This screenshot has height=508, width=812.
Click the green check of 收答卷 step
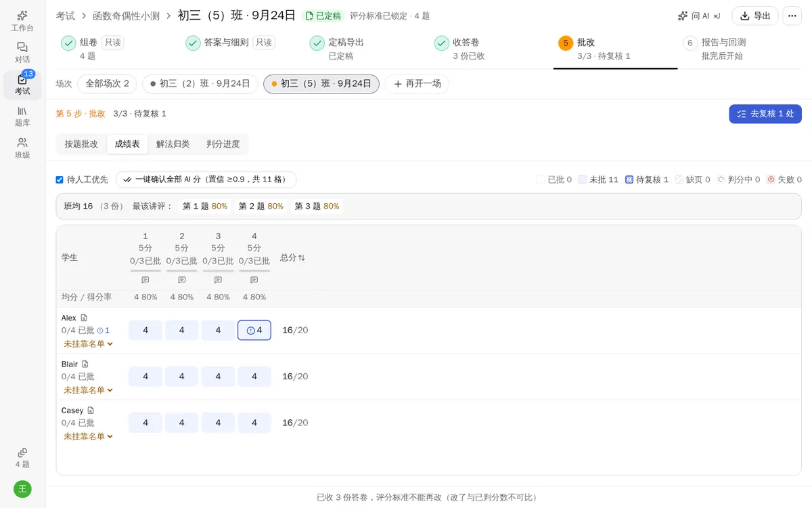[442, 43]
